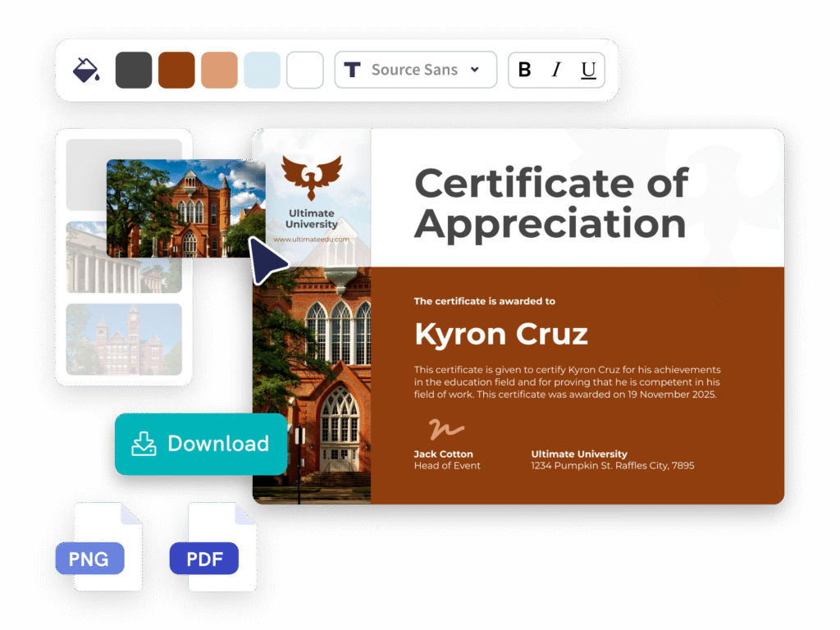Toggle italic formatting
The image size is (840, 630).
point(556,70)
